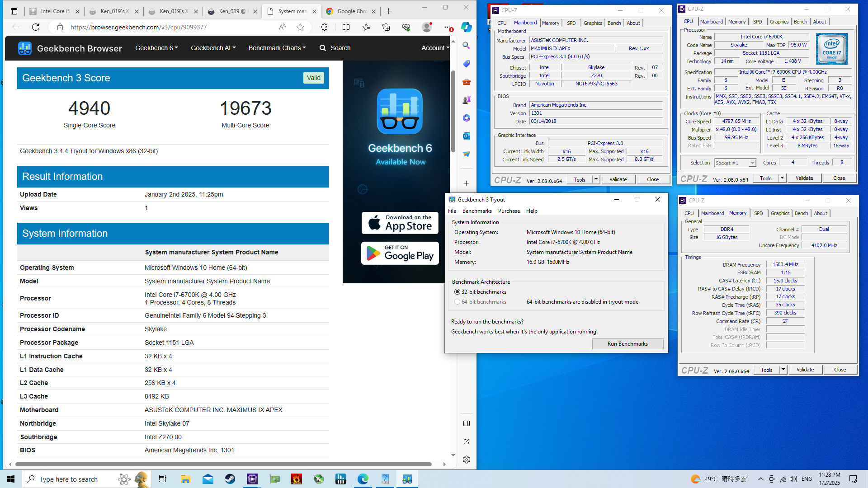This screenshot has height=488, width=868.
Task: Click Close button in CPU tab CPU-Z window
Action: point(839,178)
